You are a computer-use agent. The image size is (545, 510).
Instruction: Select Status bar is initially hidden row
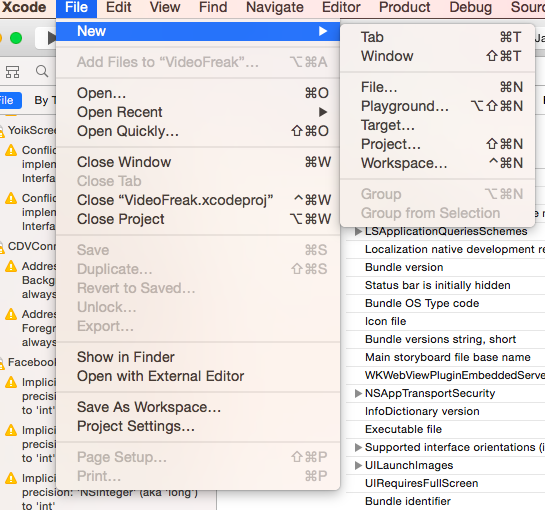[x=446, y=285]
